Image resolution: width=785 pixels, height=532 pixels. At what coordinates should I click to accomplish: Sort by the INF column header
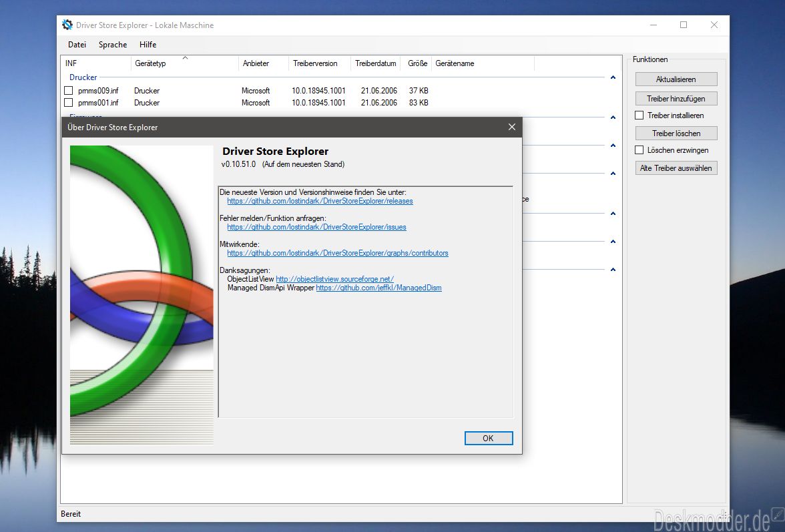[x=95, y=63]
